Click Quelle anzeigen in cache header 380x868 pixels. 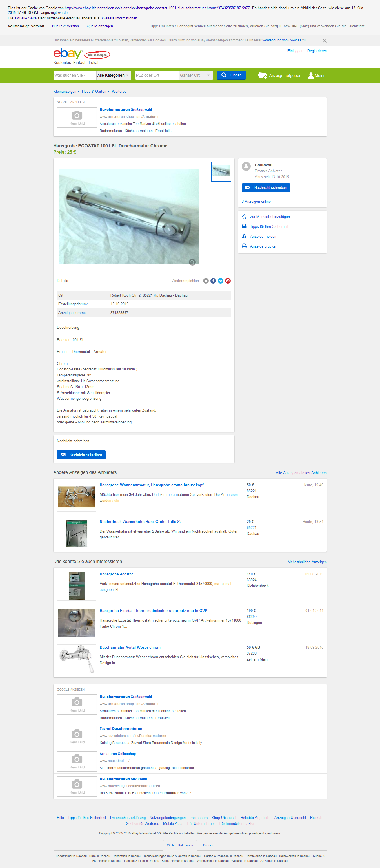tap(100, 26)
